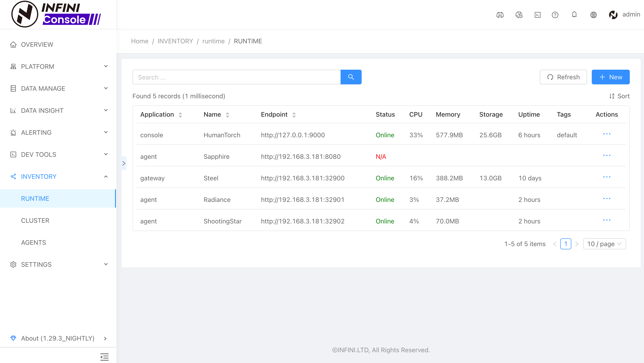Toggle sort on Name column
This screenshot has height=363, width=644.
(227, 115)
